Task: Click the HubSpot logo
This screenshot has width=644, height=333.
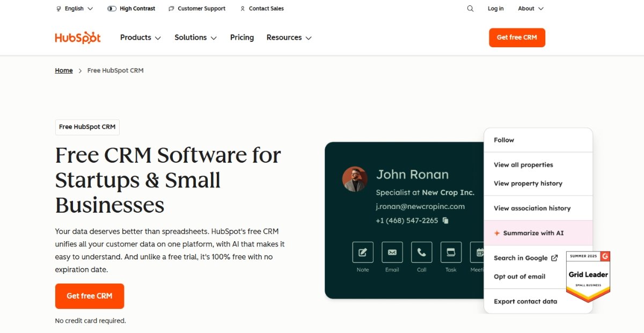Action: [78, 38]
